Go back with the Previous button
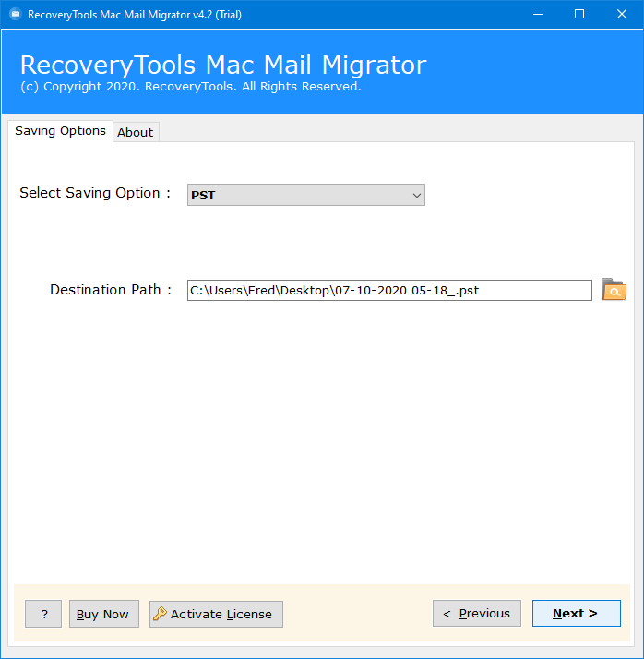The width and height of the screenshot is (644, 659). 477,613
